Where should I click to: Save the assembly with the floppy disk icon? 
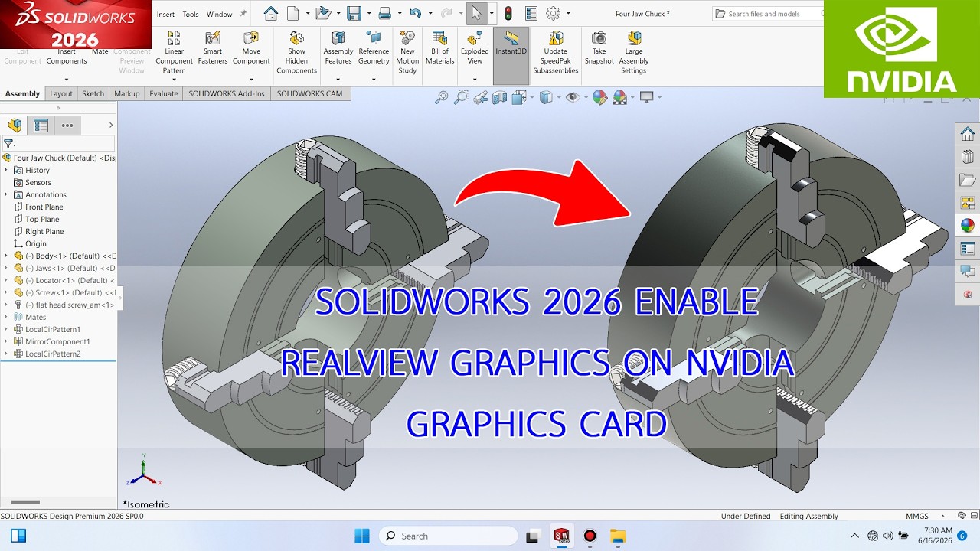tap(354, 13)
